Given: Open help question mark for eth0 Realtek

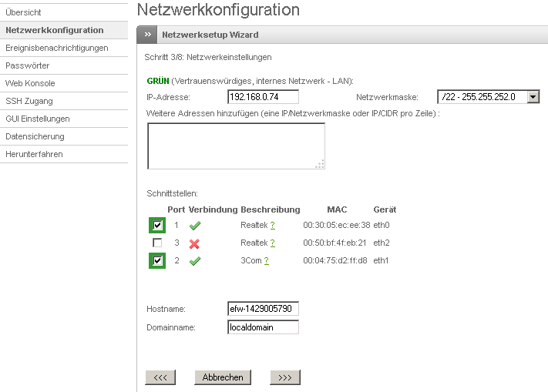Looking at the screenshot, I should pos(272,226).
